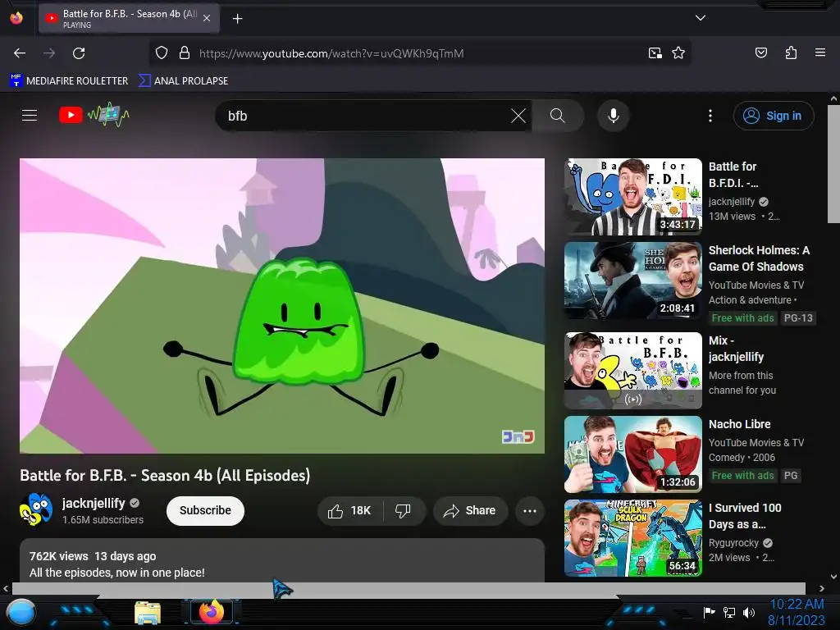Activate voice search microphone
Screen dimensions: 840x630
614,116
